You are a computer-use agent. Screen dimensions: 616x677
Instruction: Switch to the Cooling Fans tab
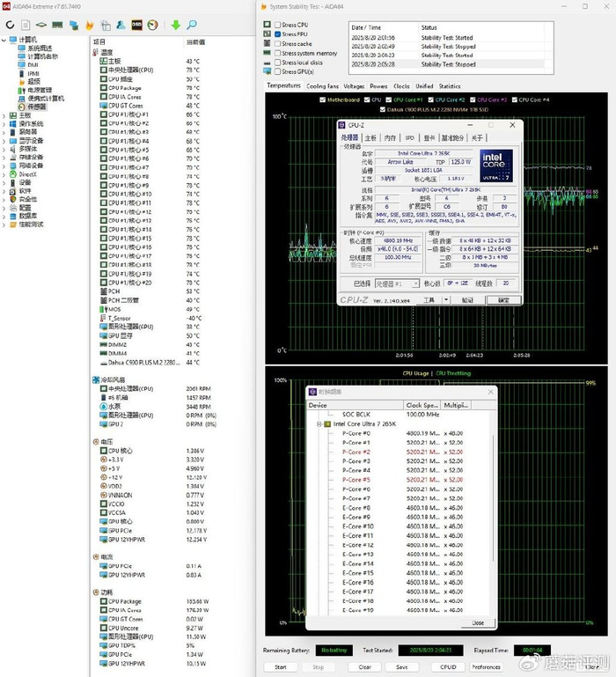click(x=322, y=86)
